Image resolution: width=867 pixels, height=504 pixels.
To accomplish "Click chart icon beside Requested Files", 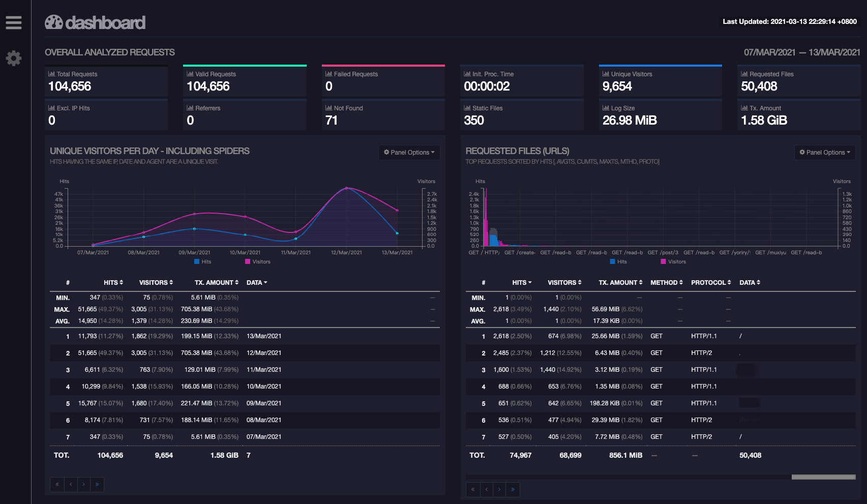I will (x=744, y=74).
